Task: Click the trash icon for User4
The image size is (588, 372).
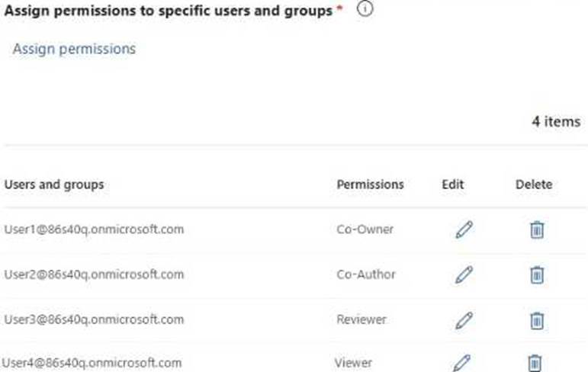Action: (x=535, y=362)
